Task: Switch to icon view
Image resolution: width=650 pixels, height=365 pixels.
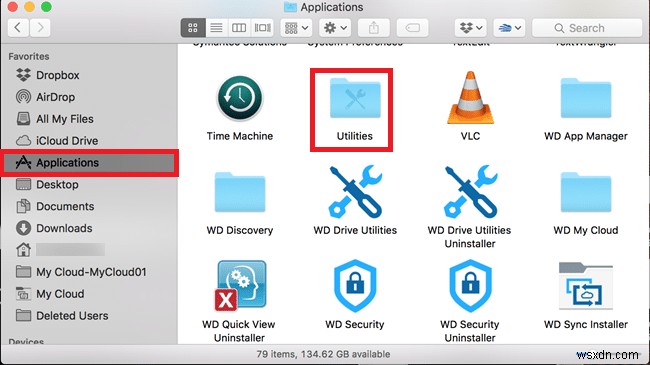Action: [193, 28]
